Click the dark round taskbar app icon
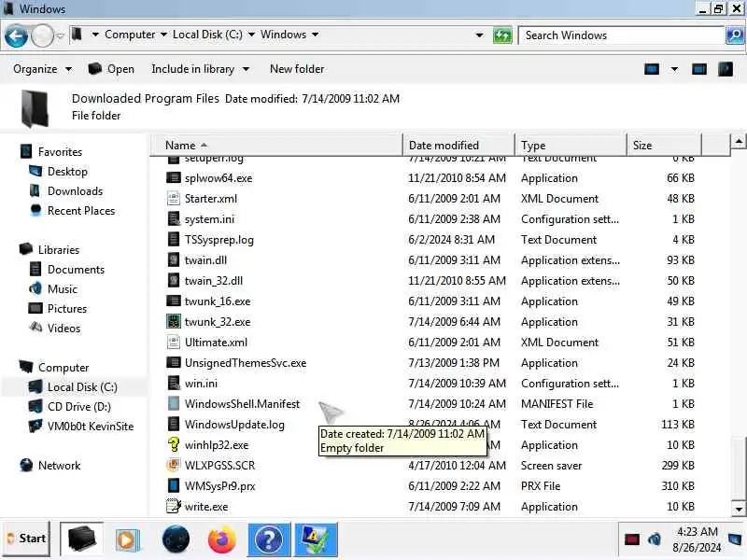Viewport: 747px width, 560px height. (x=176, y=540)
